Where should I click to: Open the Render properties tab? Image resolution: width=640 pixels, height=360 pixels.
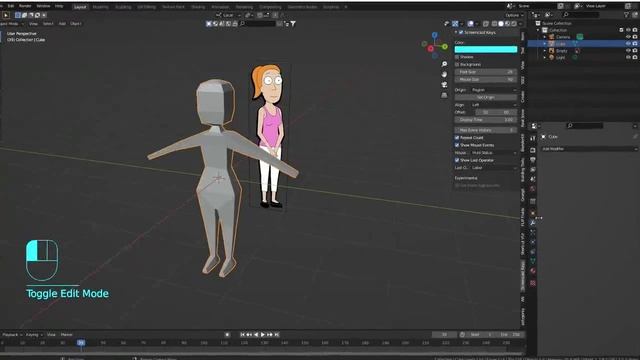click(533, 151)
